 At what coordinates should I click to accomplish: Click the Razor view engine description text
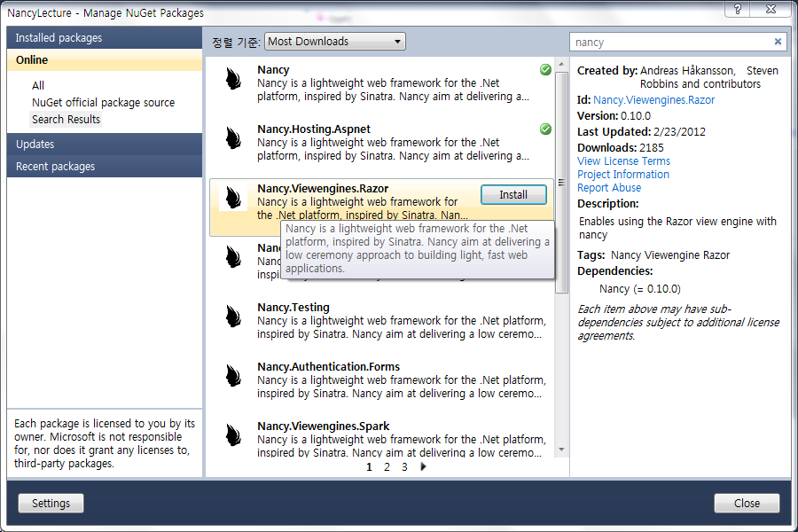click(x=678, y=228)
